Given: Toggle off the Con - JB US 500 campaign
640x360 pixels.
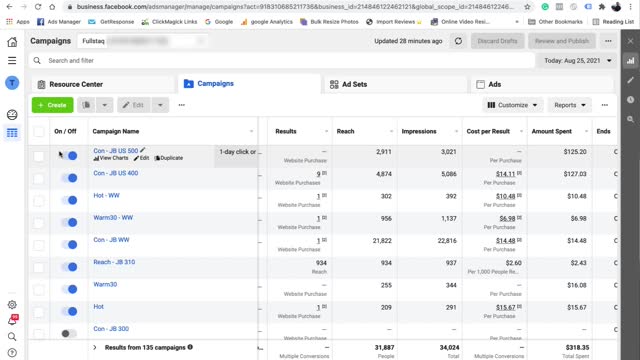Looking at the screenshot, I should [69, 156].
